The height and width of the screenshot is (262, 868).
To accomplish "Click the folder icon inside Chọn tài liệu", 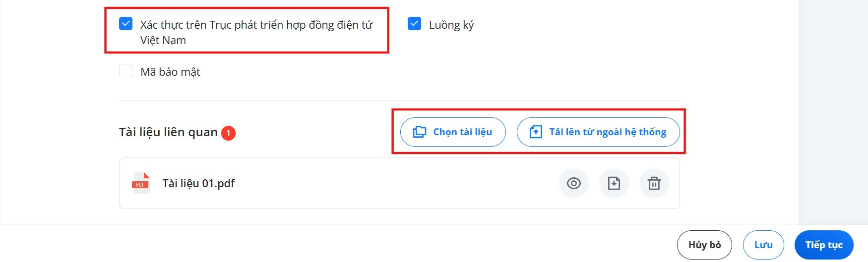I will [x=420, y=132].
